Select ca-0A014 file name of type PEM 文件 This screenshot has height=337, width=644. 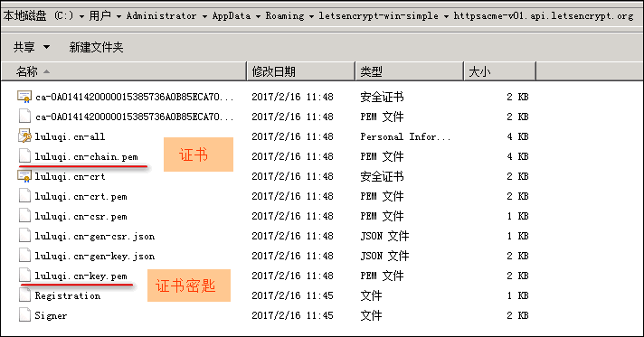tap(134, 117)
